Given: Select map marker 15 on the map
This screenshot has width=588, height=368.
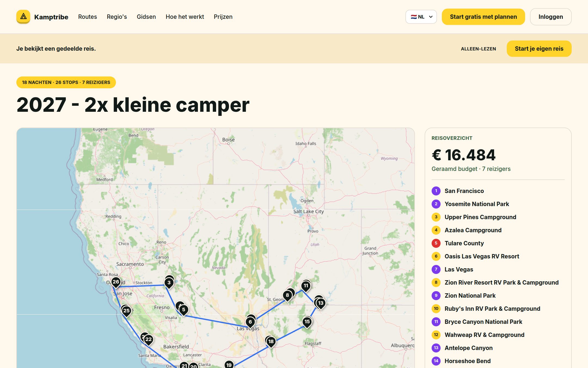Looking at the screenshot, I should click(x=307, y=322).
